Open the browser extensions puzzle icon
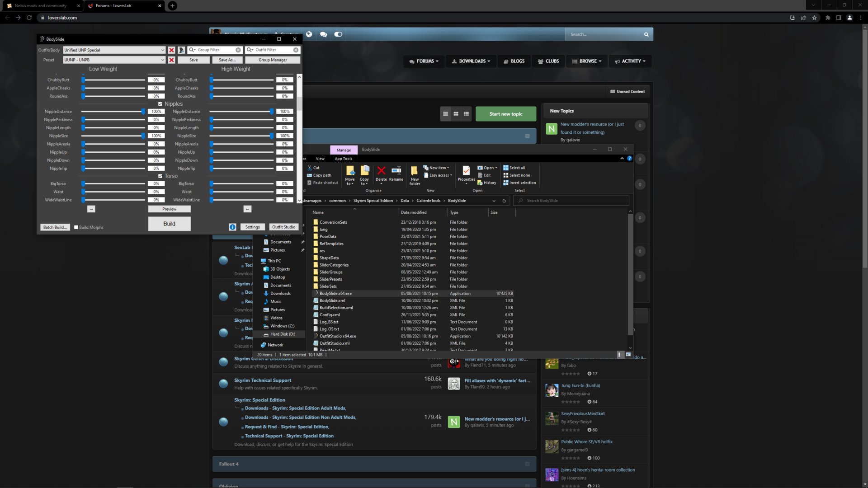868x488 pixels. tap(828, 18)
